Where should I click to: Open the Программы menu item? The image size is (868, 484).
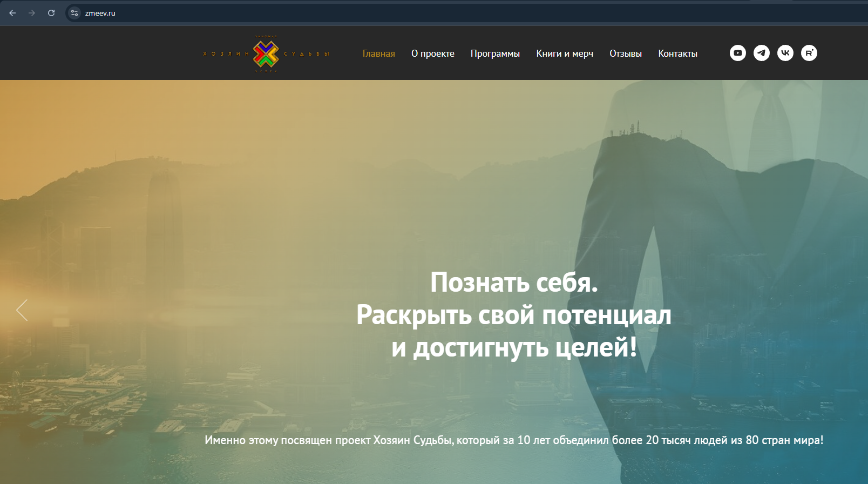point(495,53)
